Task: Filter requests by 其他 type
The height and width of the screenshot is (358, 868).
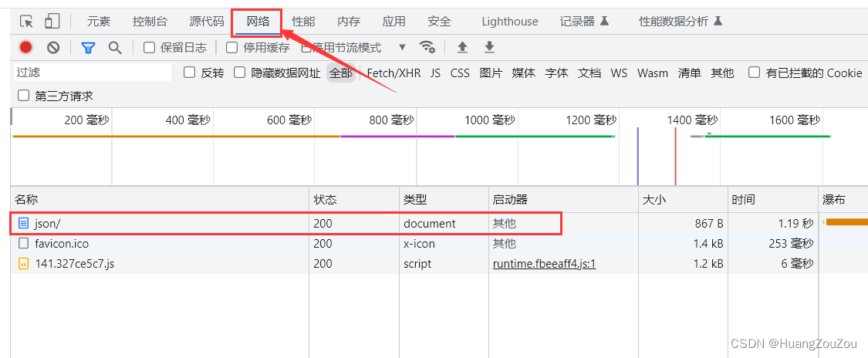Action: tap(722, 73)
